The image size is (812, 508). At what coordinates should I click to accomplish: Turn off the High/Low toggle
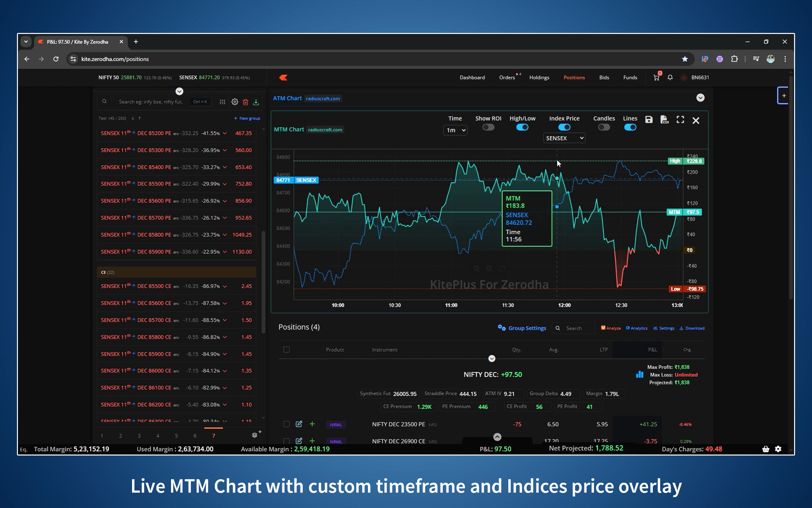[522, 127]
